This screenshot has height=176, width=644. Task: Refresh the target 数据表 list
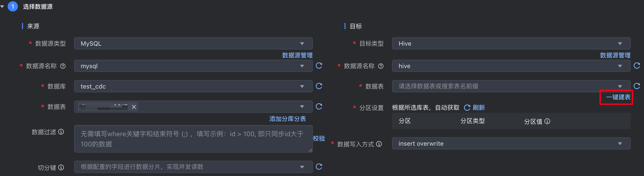tap(637, 86)
